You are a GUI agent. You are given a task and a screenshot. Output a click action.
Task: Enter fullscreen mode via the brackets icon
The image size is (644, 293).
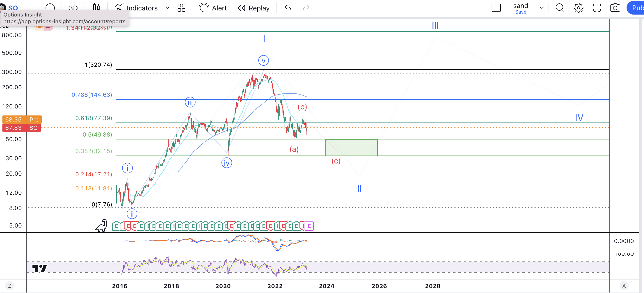click(597, 8)
